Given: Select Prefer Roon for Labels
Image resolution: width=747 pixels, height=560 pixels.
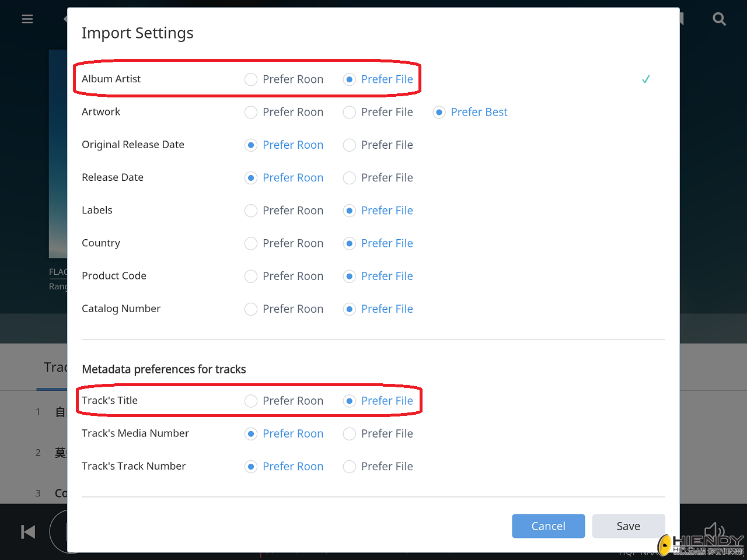Looking at the screenshot, I should pyautogui.click(x=251, y=211).
